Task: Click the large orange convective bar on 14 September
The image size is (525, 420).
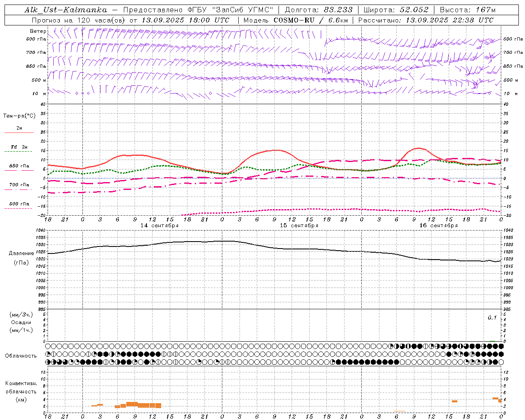Action: 132,404
